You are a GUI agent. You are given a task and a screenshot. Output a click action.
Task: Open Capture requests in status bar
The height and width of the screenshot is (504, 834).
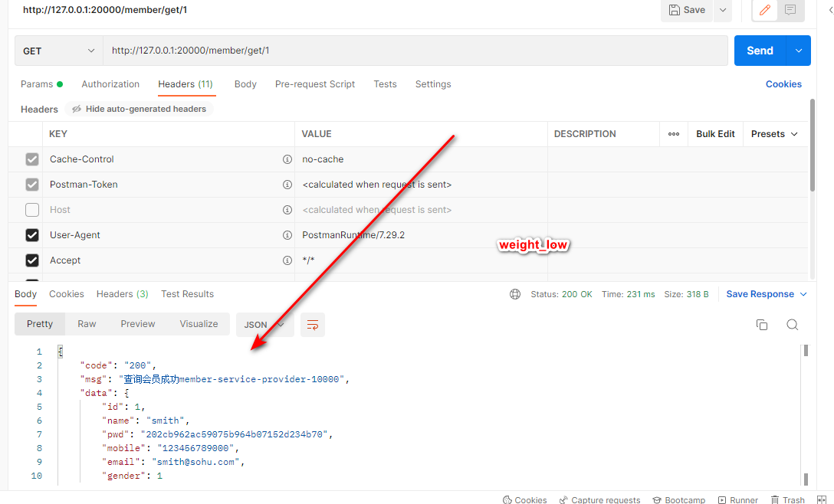click(x=600, y=499)
